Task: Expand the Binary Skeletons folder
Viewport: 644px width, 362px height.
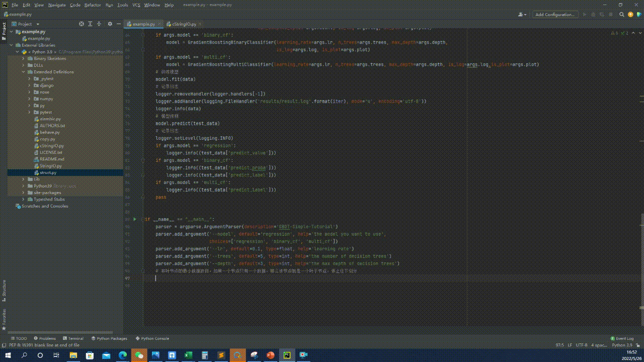Action: pyautogui.click(x=23, y=58)
